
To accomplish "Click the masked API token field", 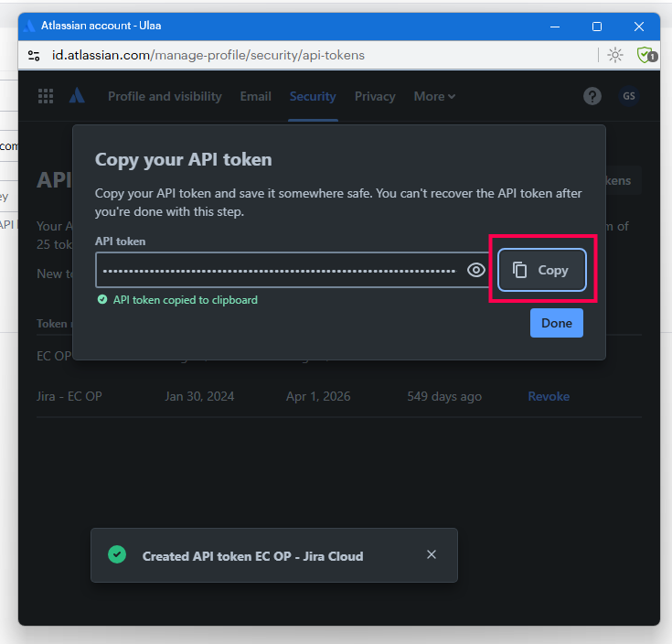I will pos(280,270).
